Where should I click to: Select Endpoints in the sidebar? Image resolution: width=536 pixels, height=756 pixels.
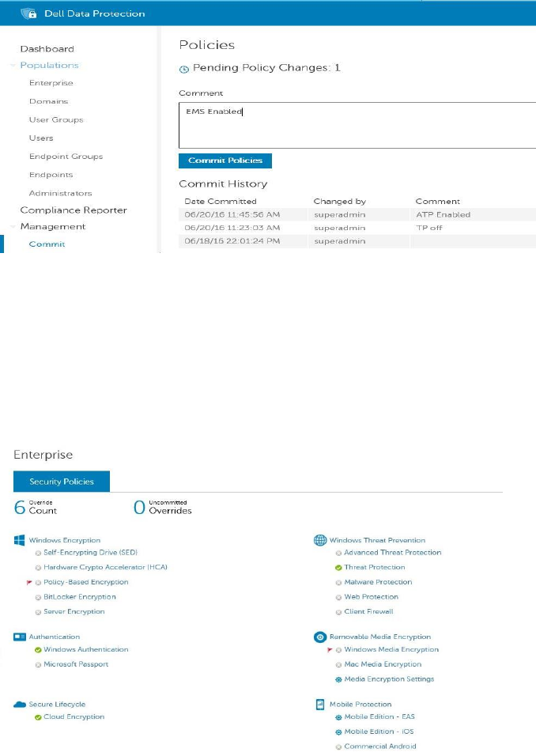(x=51, y=175)
